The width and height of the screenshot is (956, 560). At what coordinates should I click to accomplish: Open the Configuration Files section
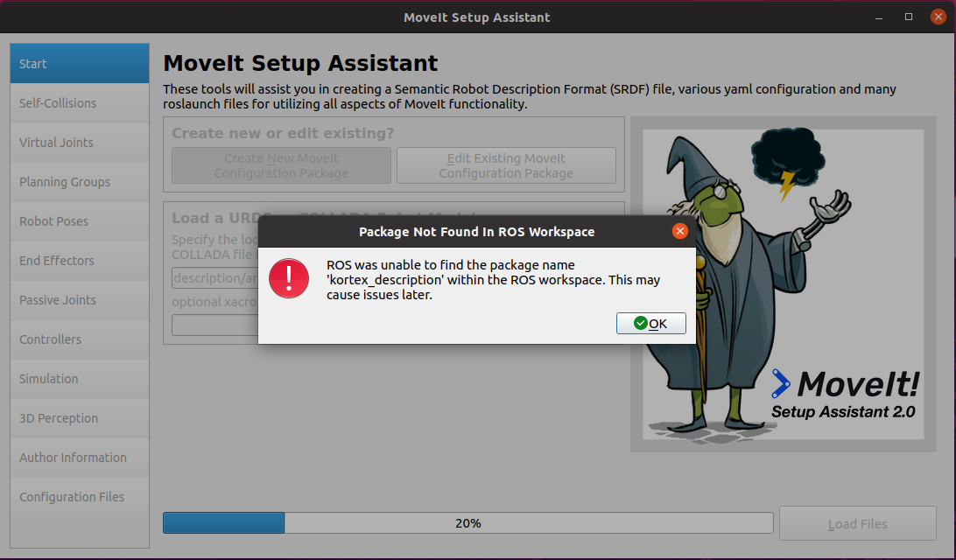point(79,496)
